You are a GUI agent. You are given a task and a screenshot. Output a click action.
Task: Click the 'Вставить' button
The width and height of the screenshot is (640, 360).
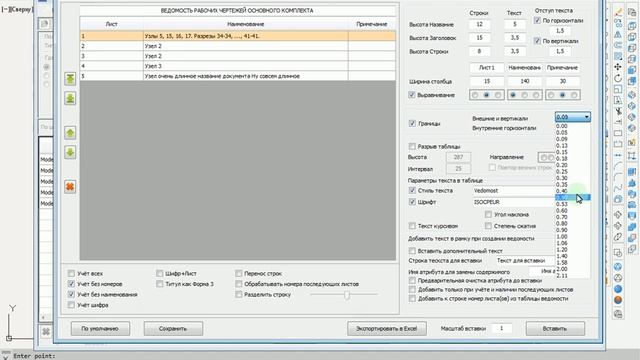click(555, 329)
